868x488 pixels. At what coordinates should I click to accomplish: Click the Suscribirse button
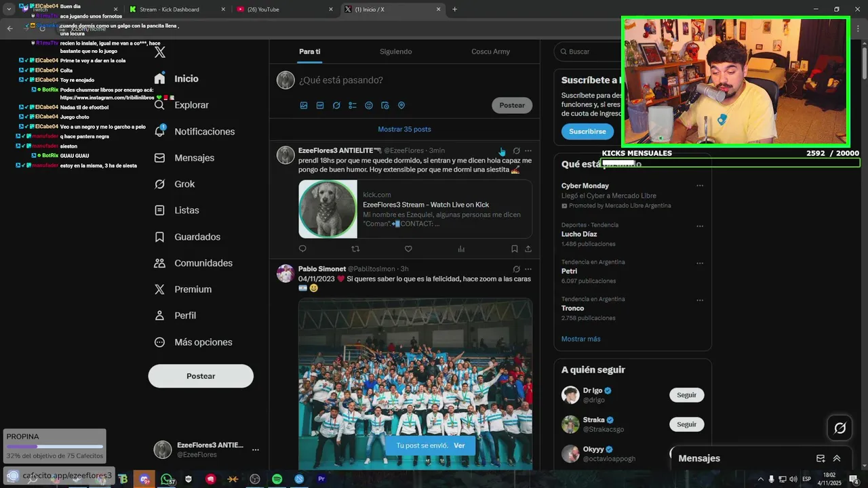[587, 131]
